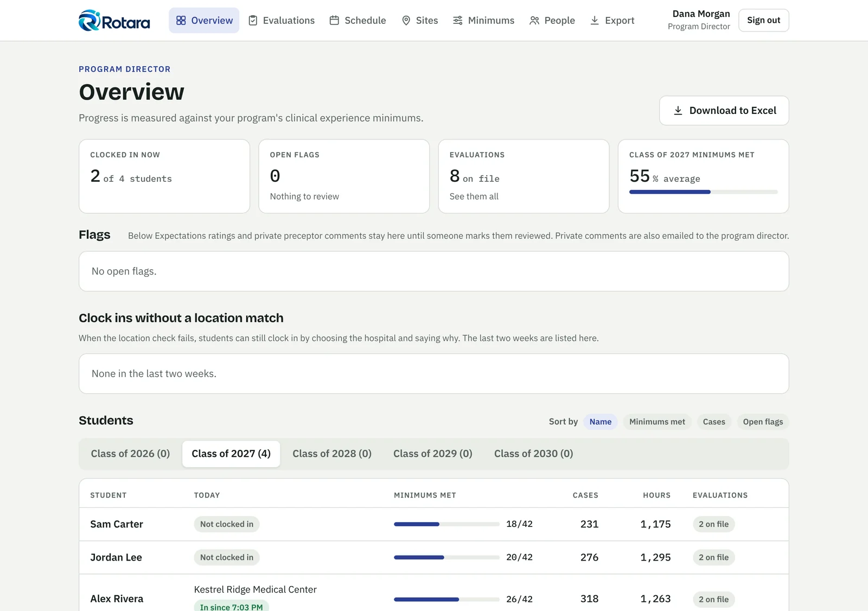The image size is (868, 611).
Task: Sort students by Minimums met
Action: [657, 422]
